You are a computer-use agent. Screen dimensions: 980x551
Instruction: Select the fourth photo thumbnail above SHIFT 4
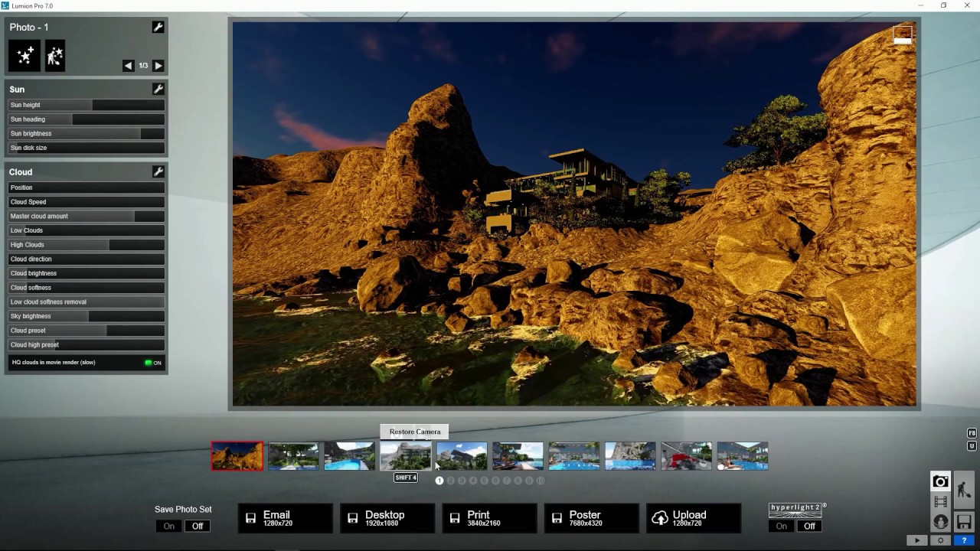click(x=406, y=456)
